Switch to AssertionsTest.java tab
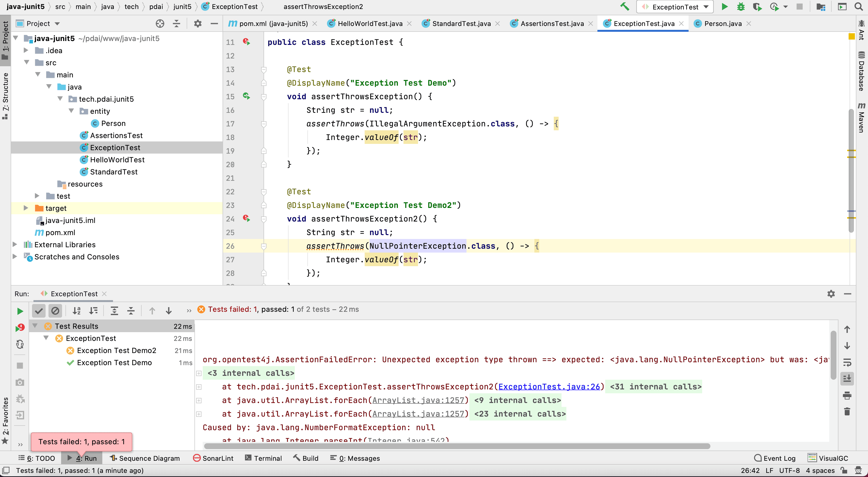The image size is (868, 477). [x=552, y=24]
